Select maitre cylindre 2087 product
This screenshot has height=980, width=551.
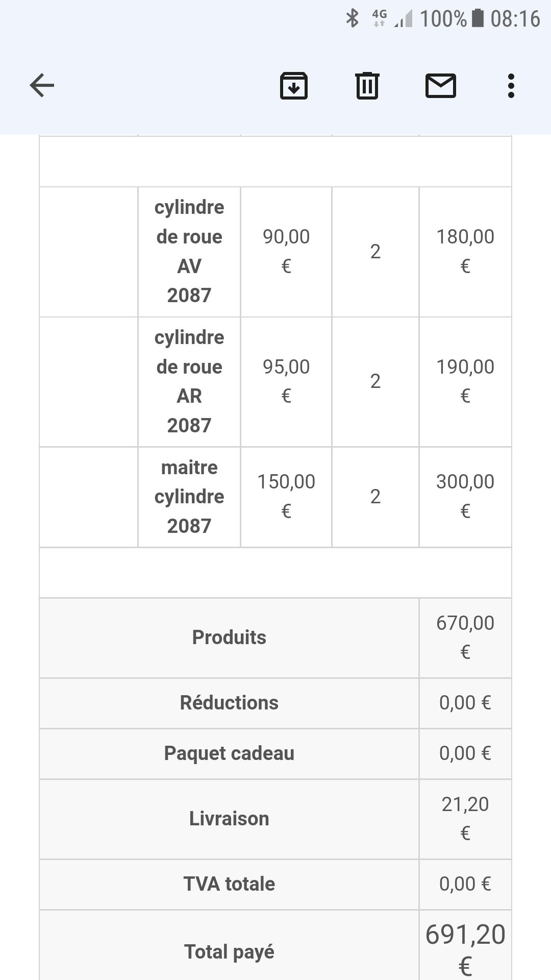click(x=189, y=497)
